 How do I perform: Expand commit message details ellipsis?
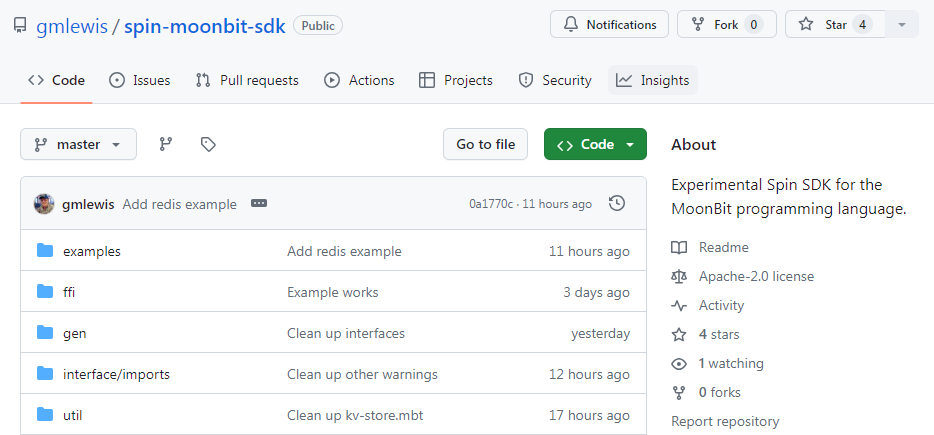pyautogui.click(x=259, y=204)
